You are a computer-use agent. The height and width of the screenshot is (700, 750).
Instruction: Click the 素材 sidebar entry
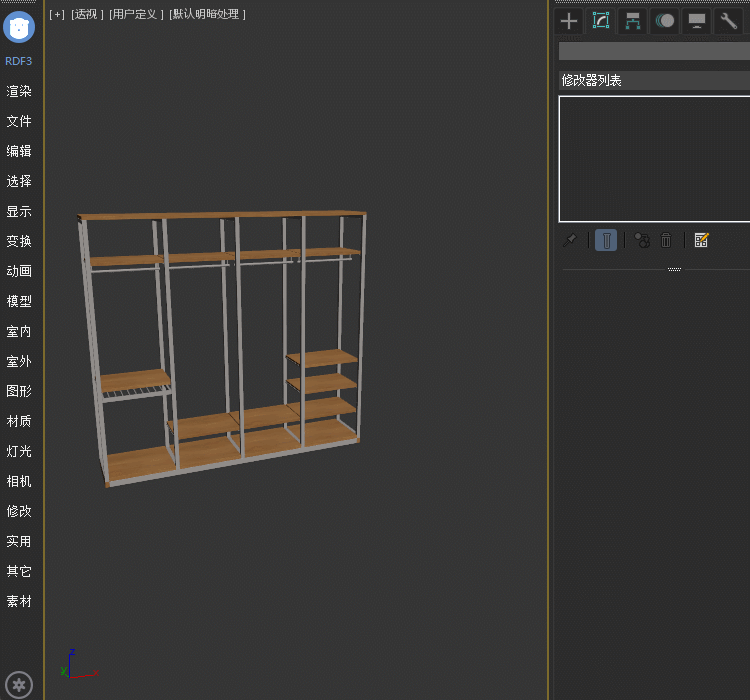[19, 601]
